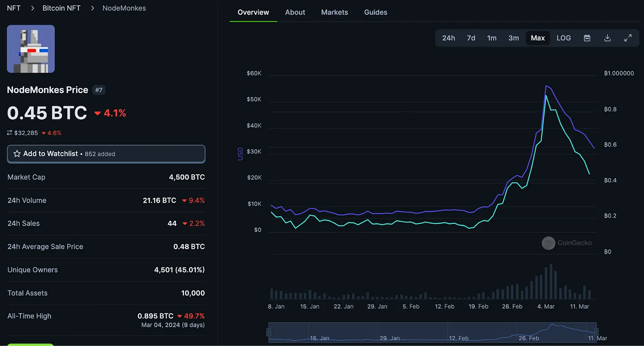Go to Bitcoin NFT breadcrumb link
Screen dimensions: 644x346
61,8
